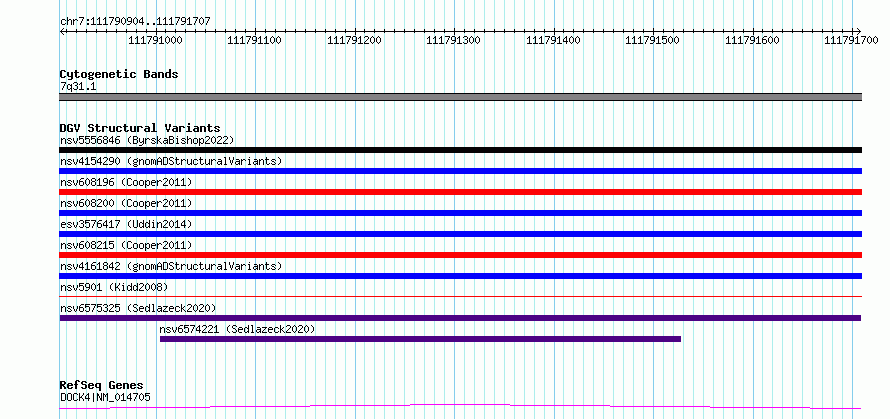Click ruler position 111791100
Screen dimensions: 890x419
[x=255, y=40]
